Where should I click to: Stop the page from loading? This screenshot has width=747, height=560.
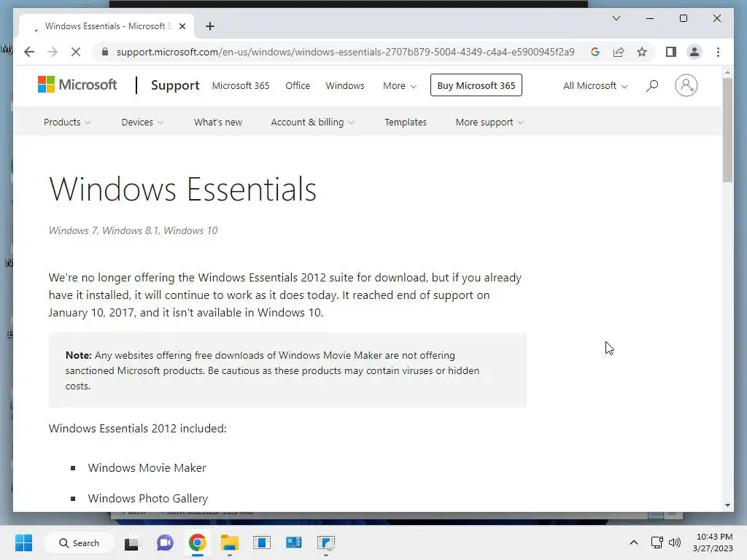76,52
